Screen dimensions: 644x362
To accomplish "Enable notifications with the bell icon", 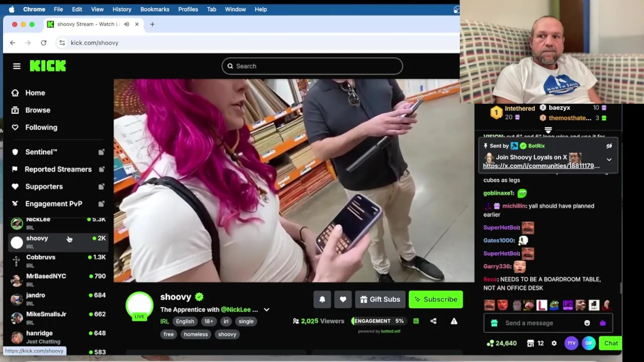I will tap(322, 299).
